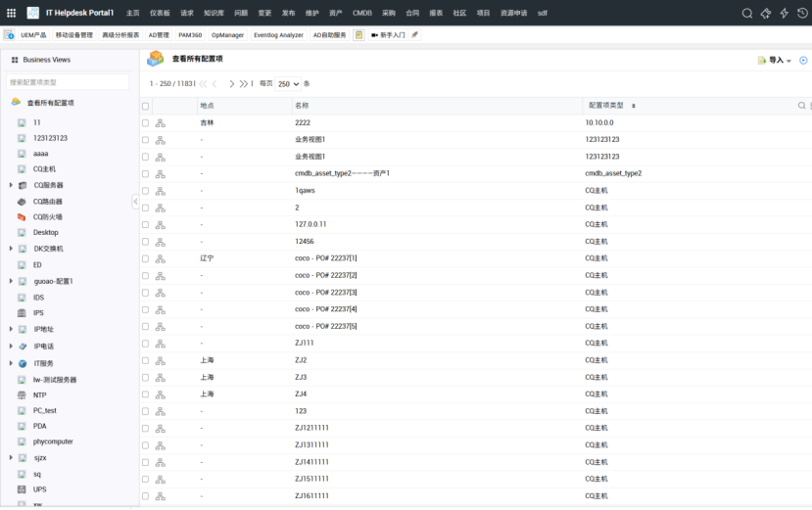This screenshot has width=812, height=510.
Task: Click the add-tab icon left of UEM产品
Action: pos(9,35)
